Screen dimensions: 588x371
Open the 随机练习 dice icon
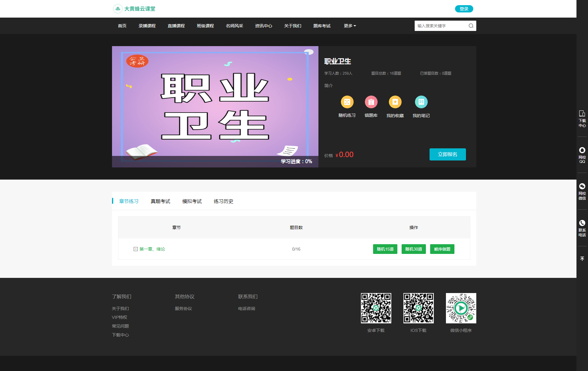click(x=347, y=102)
